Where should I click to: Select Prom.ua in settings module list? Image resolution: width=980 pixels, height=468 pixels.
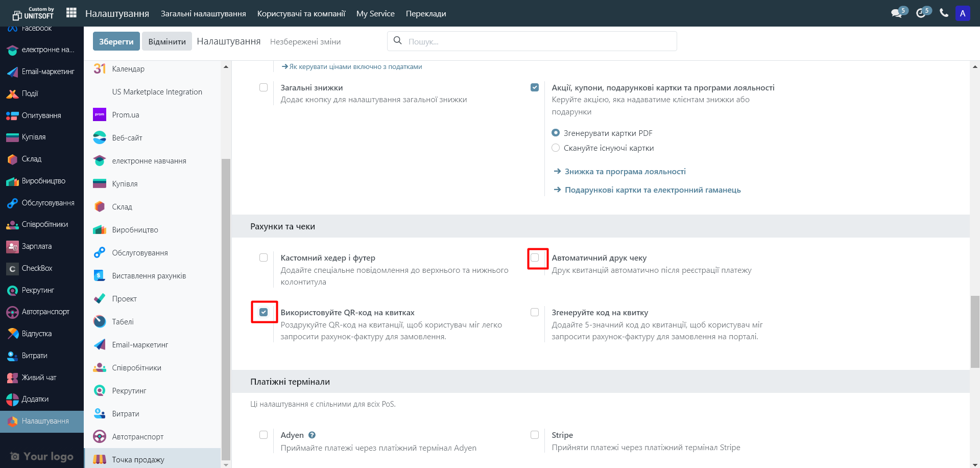pyautogui.click(x=153, y=115)
